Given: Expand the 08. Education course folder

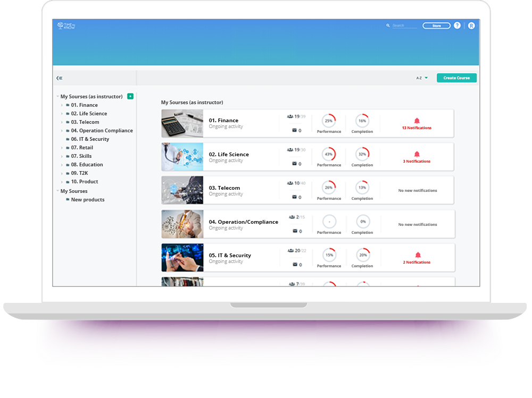Looking at the screenshot, I should click(63, 164).
